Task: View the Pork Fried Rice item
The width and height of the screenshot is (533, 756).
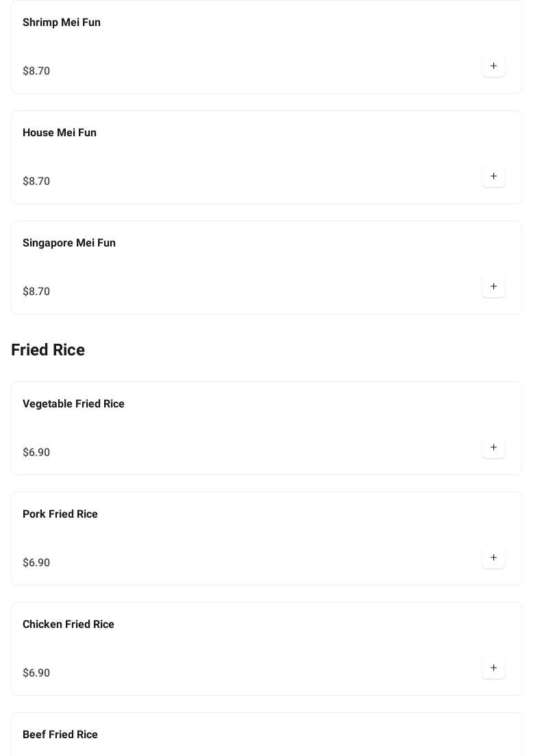Action: point(60,514)
